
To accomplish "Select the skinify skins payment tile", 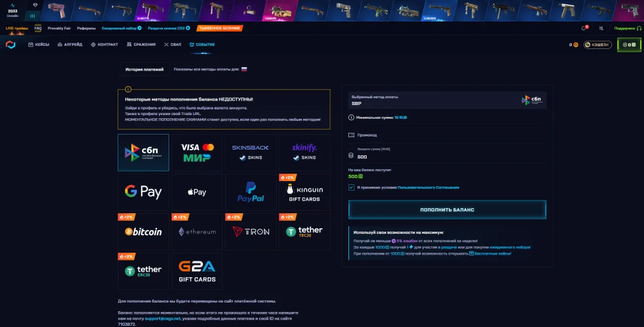I will click(x=304, y=152).
